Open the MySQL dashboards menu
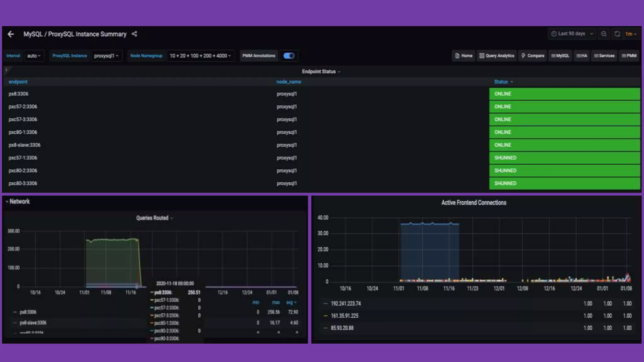This screenshot has width=644, height=362. coord(560,56)
